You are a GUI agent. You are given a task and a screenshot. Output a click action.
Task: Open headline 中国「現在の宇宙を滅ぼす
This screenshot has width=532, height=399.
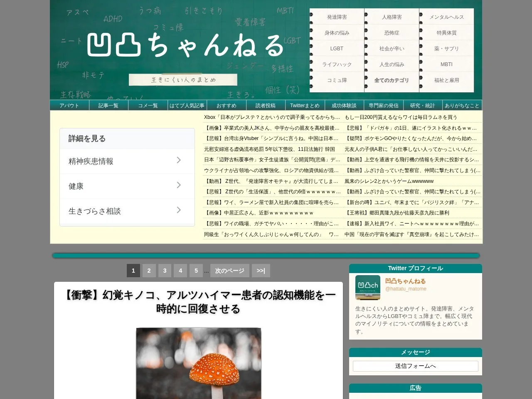click(412, 234)
